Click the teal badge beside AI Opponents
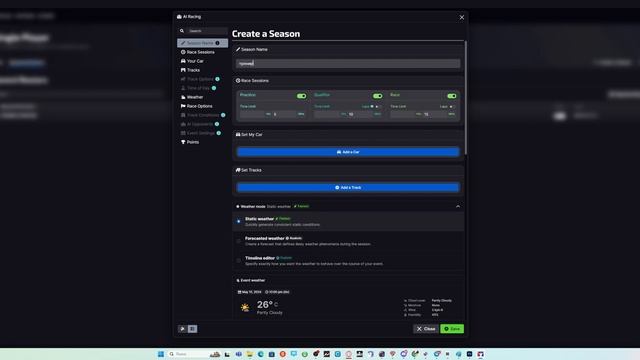 point(217,124)
